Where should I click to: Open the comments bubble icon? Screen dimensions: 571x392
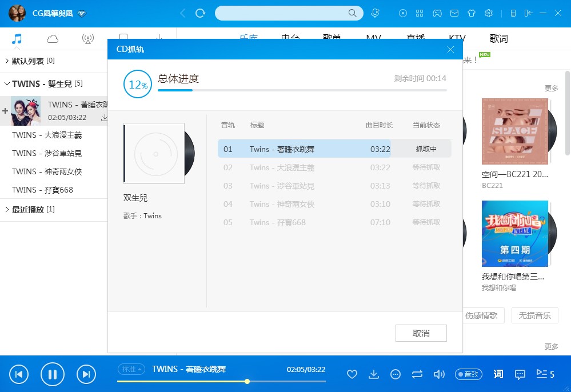[520, 374]
